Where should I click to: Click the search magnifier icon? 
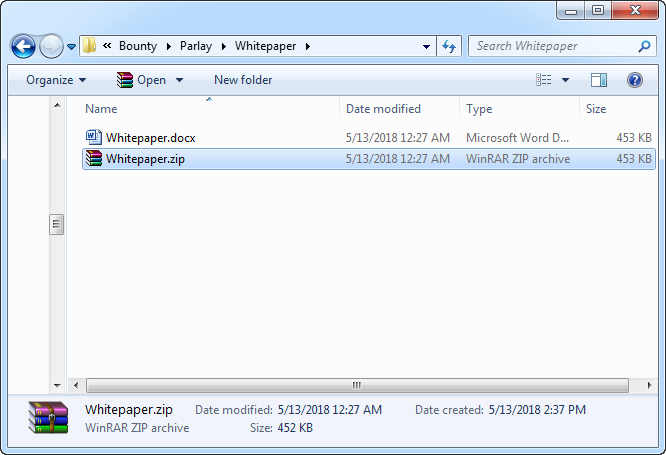click(x=644, y=46)
